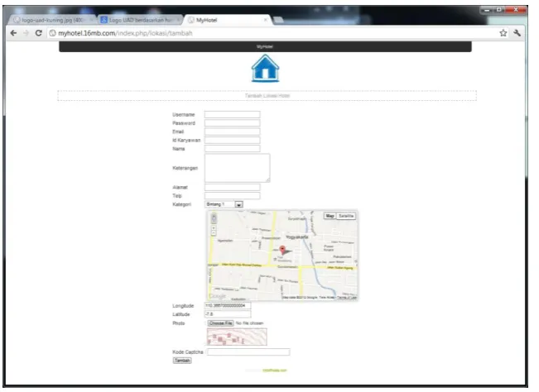Click the Longitude input field
Viewport: 539px width, 392px height.
(x=228, y=305)
